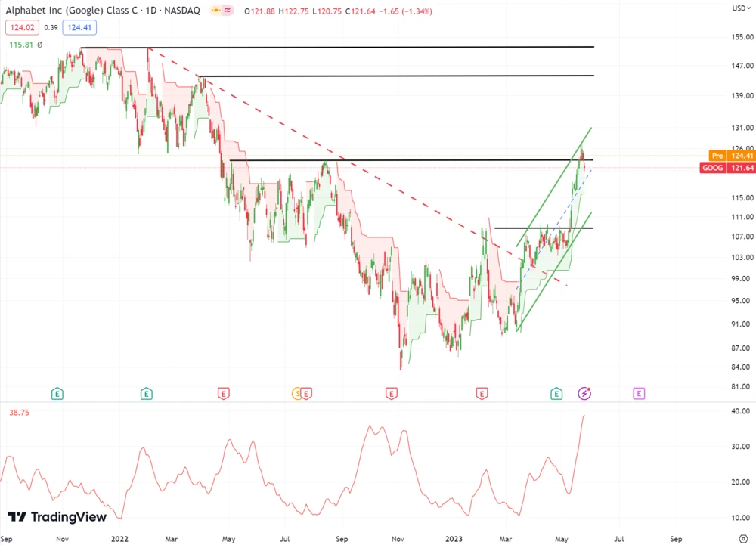Click the red earnings marker near November

392,393
